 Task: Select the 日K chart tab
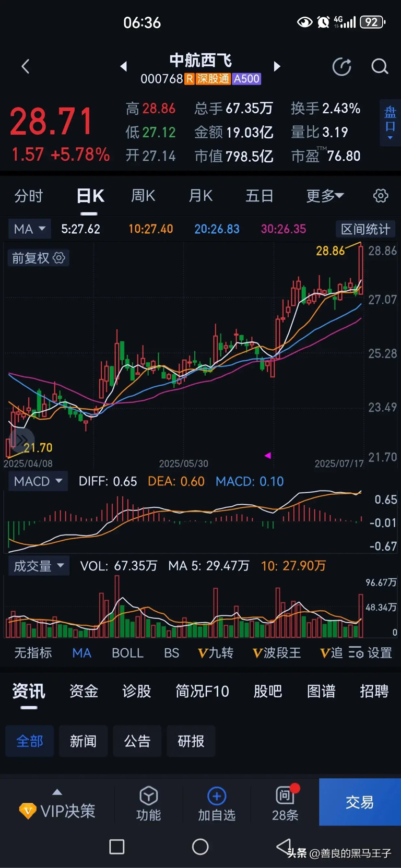[x=90, y=196]
